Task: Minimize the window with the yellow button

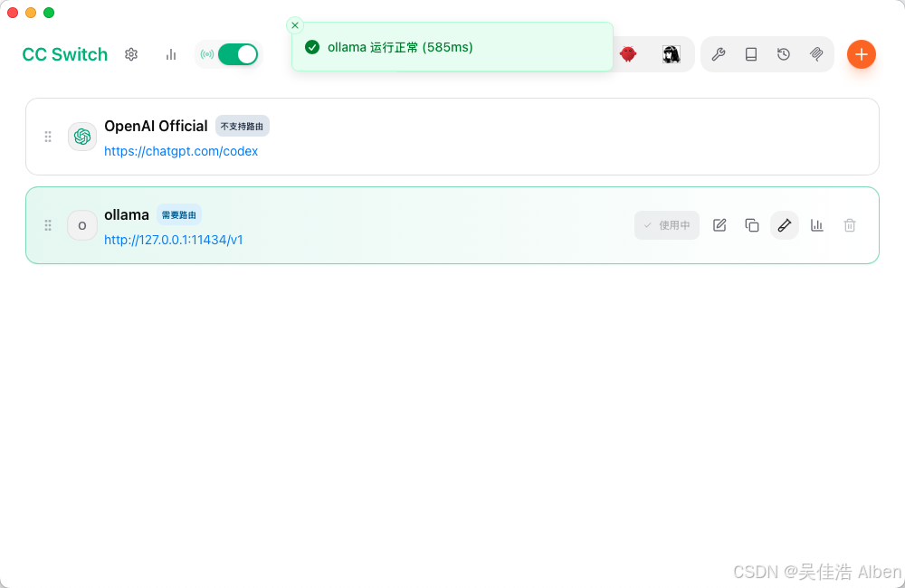Action: 31,13
